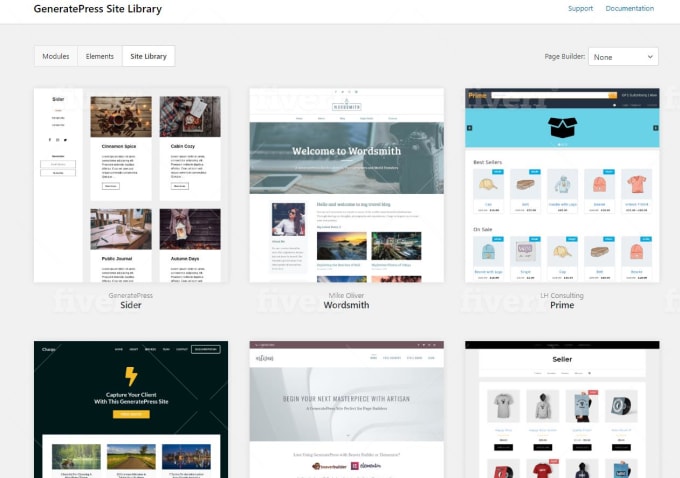
Task: Switch to the Elements tab
Action: point(100,56)
